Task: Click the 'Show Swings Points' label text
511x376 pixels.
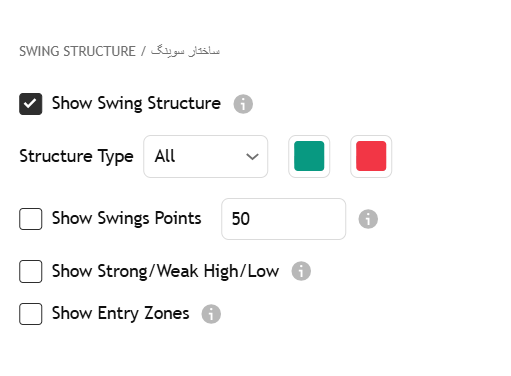Action: point(127,219)
